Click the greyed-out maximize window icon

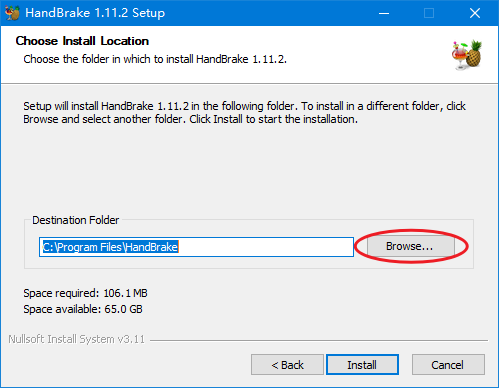click(429, 13)
